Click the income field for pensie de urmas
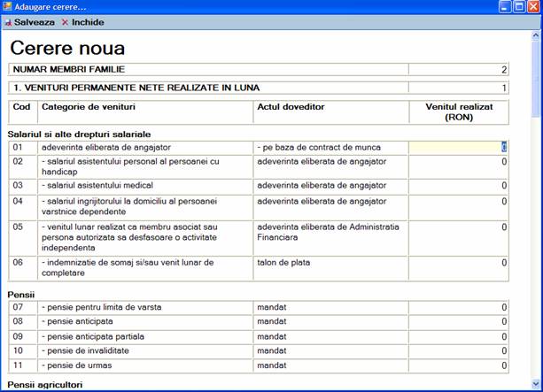 459,365
